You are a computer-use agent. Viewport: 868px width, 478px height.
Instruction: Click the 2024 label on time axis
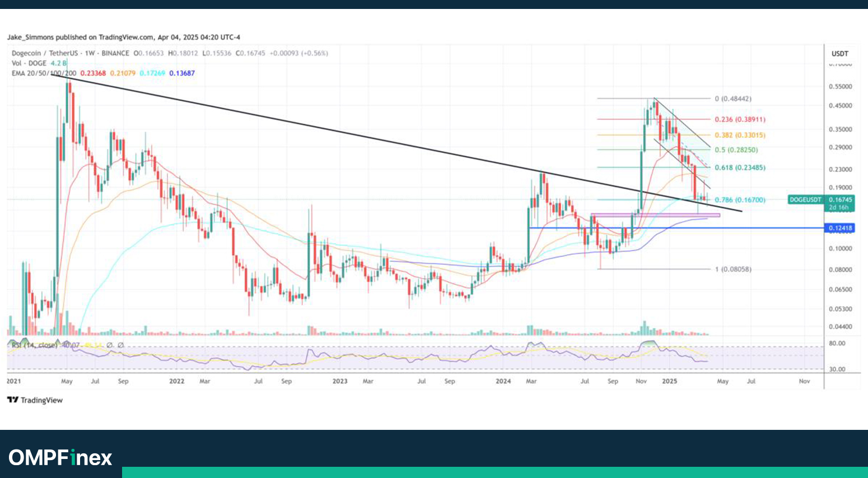tap(503, 381)
